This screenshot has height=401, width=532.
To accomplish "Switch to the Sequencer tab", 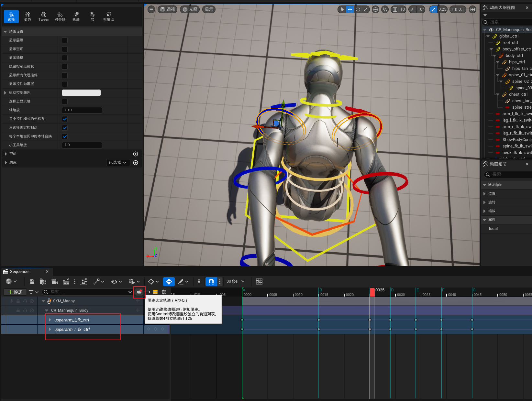I will pyautogui.click(x=20, y=272).
